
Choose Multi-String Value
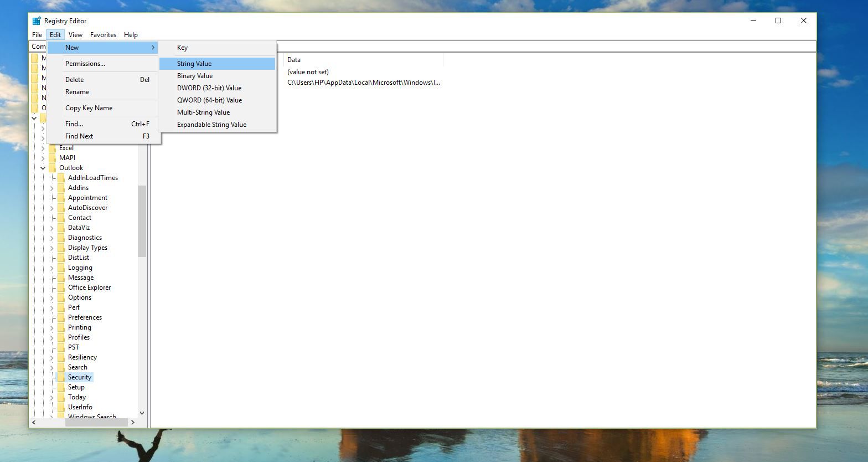click(217, 112)
